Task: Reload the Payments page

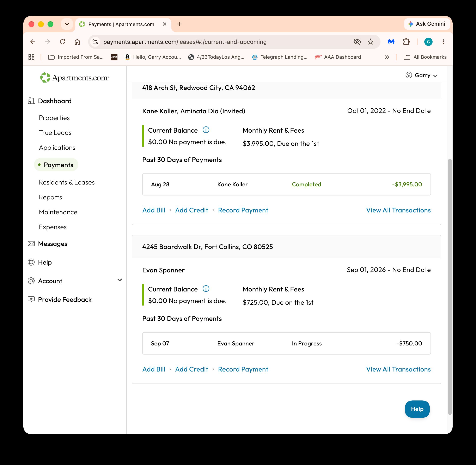Action: (x=62, y=42)
